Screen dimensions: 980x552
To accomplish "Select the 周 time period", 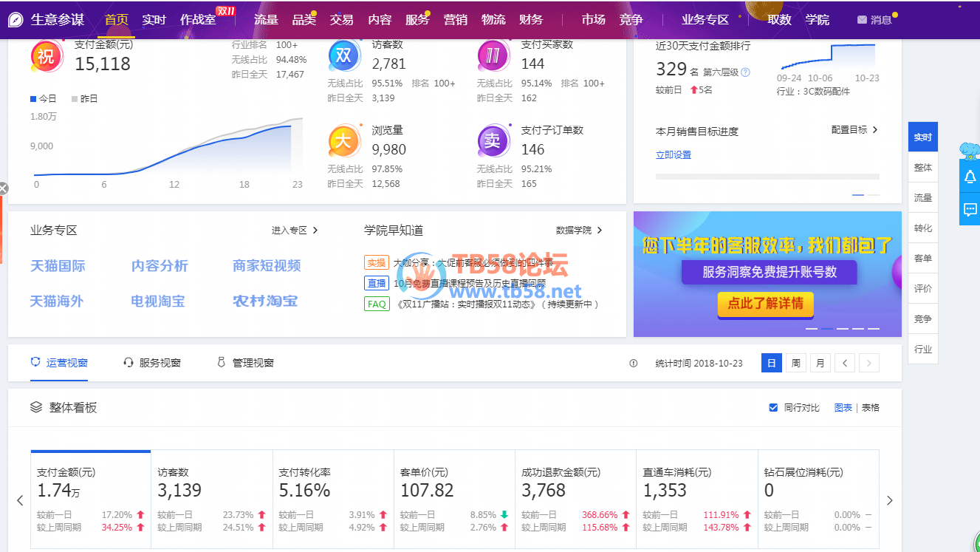I will (796, 363).
